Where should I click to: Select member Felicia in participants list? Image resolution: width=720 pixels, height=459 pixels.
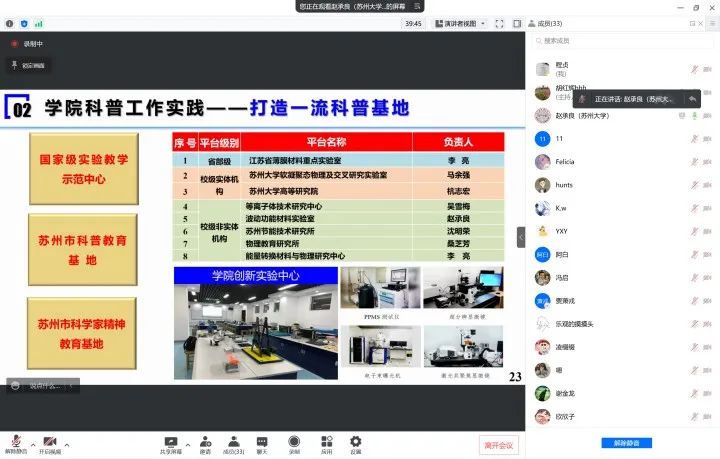[x=565, y=161]
